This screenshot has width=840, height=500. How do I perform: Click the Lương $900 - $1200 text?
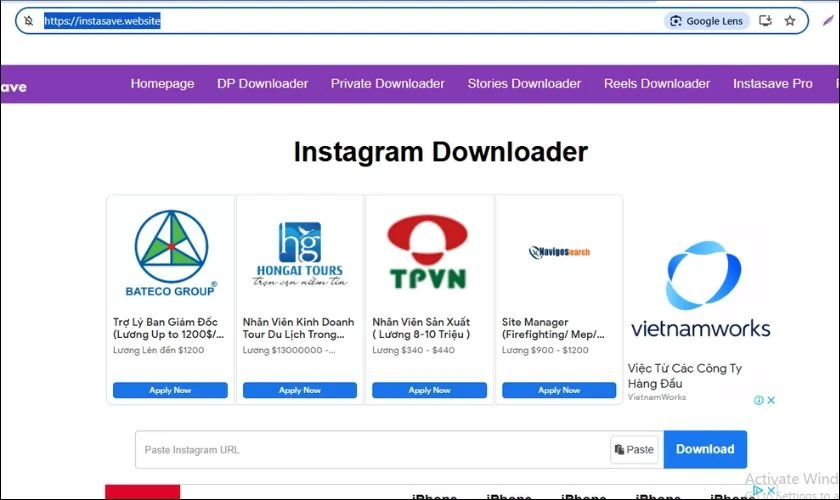tap(545, 350)
